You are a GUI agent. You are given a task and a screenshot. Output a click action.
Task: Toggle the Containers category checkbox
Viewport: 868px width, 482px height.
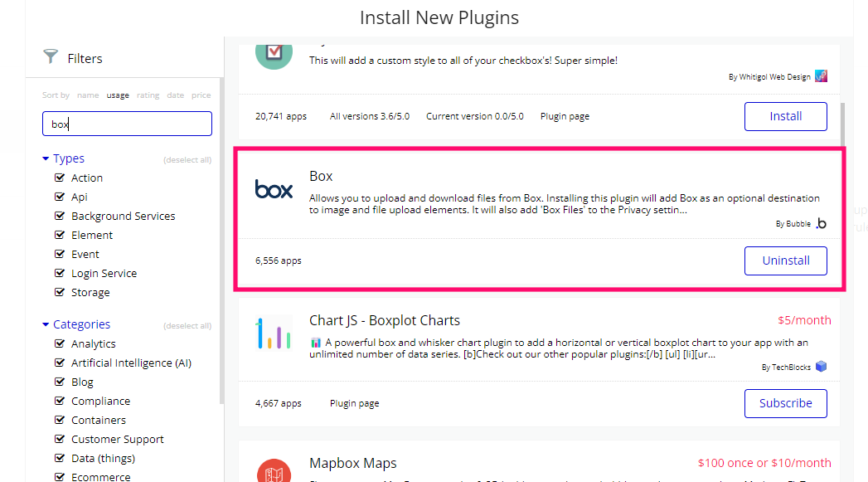coord(60,420)
